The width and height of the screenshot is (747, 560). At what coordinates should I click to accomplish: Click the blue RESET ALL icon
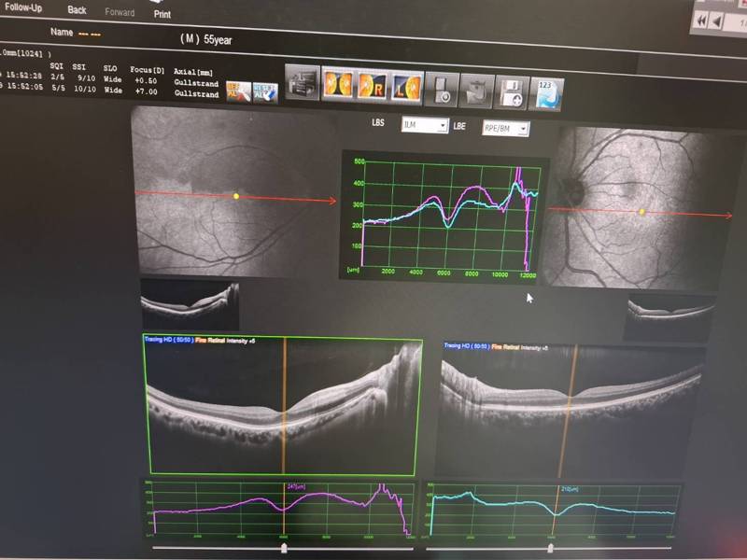click(x=265, y=92)
